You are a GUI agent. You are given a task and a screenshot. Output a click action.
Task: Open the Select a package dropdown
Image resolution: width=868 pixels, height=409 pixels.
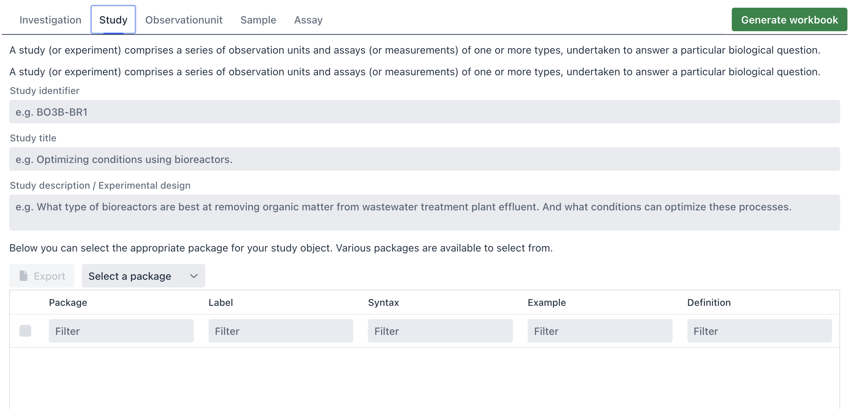pyautogui.click(x=143, y=276)
